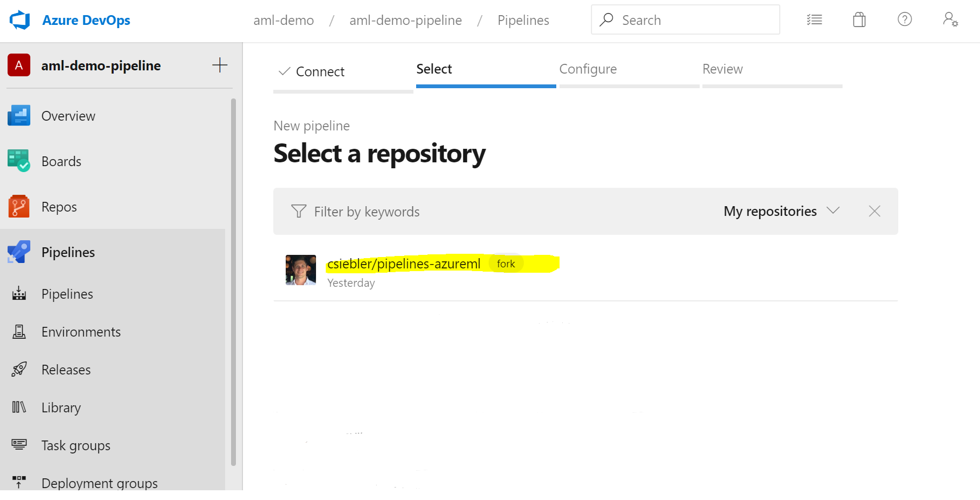Click the New pipeline subtitle text
The height and width of the screenshot is (500, 980).
[x=312, y=126]
